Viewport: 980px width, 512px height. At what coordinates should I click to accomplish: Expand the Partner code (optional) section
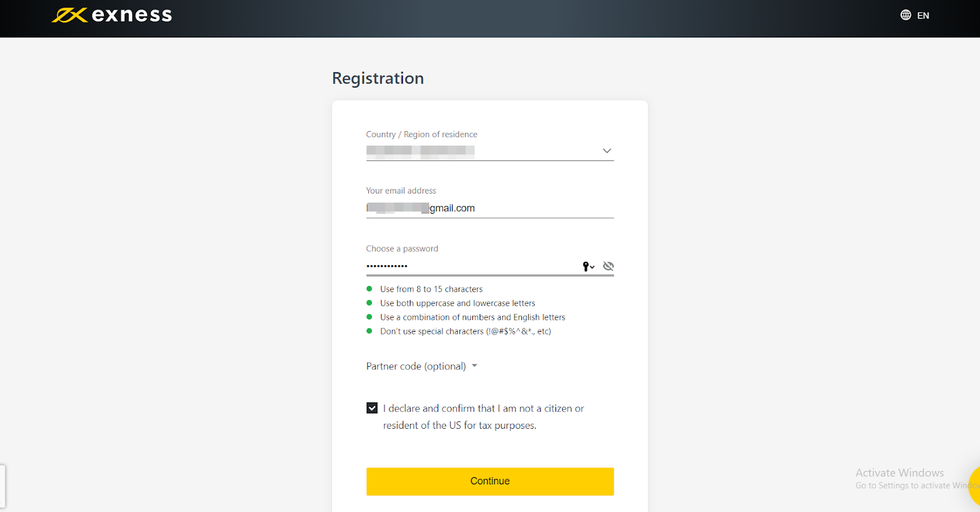(x=416, y=366)
